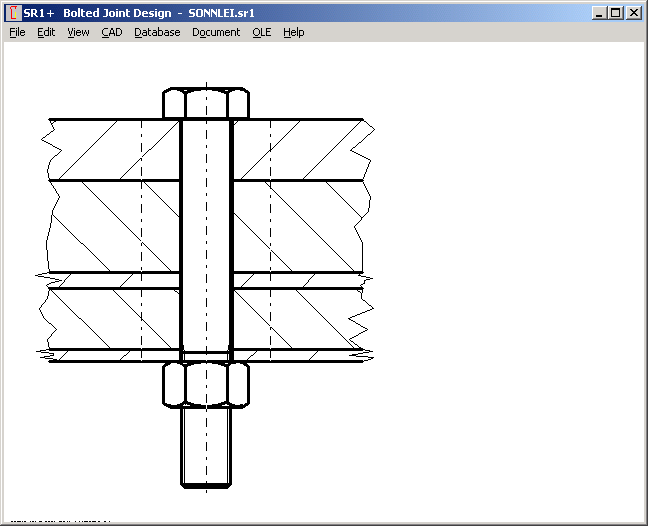Minimize the SR1+ window
648x526 pixels.
tap(599, 13)
